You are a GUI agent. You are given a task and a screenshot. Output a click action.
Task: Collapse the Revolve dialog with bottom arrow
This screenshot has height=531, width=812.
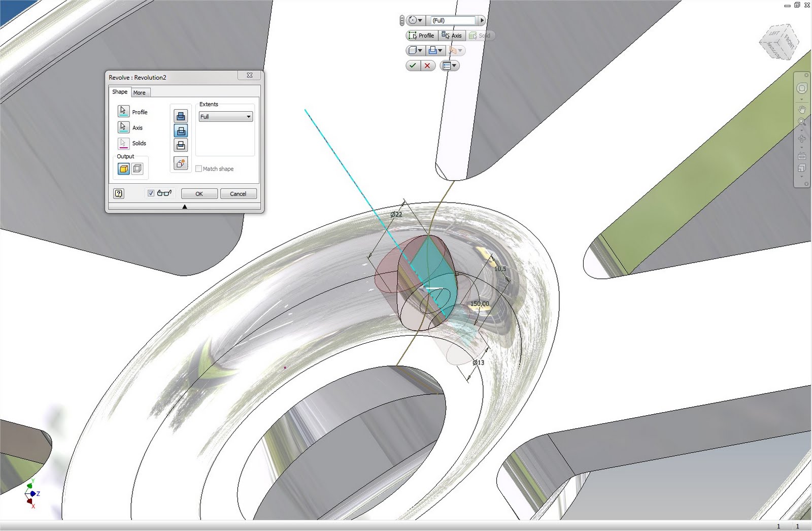(x=185, y=207)
